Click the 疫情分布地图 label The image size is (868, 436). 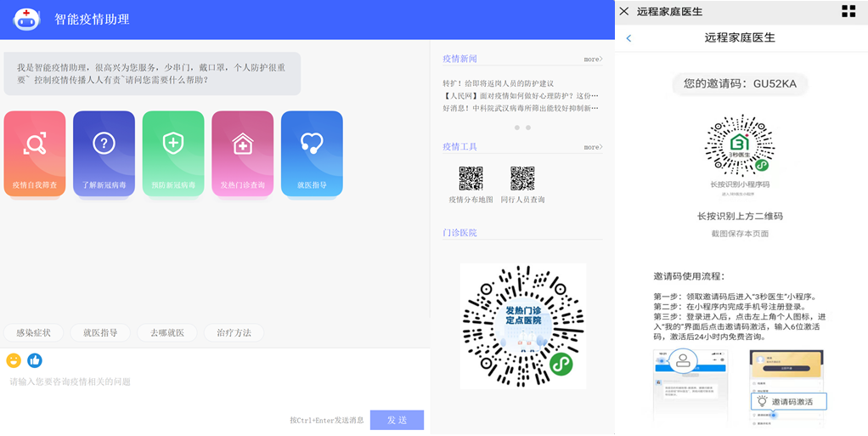[x=471, y=200]
